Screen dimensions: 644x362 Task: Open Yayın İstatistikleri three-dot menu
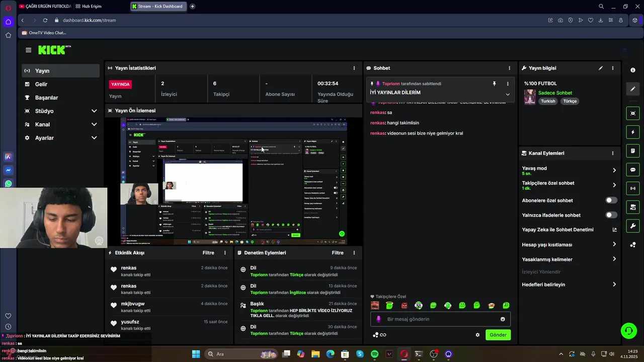(x=354, y=68)
